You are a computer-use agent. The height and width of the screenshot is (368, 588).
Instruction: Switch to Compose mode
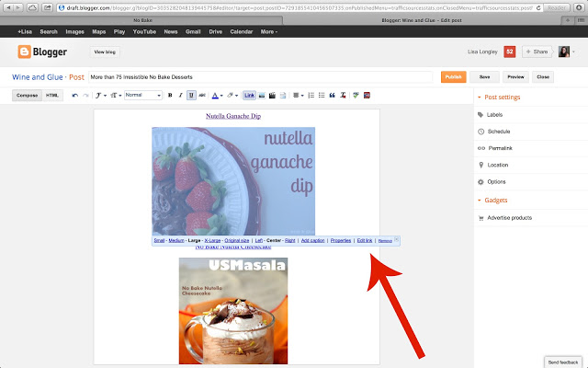pyautogui.click(x=27, y=96)
